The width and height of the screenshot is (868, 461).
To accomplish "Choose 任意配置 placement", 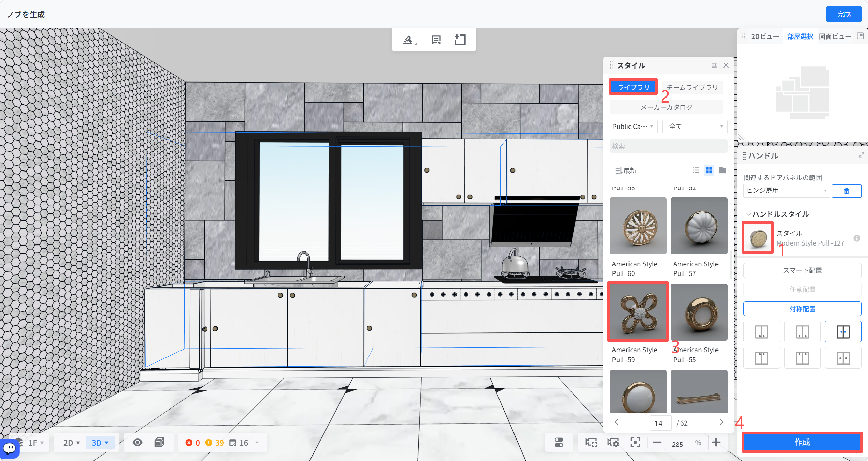I will [x=802, y=289].
